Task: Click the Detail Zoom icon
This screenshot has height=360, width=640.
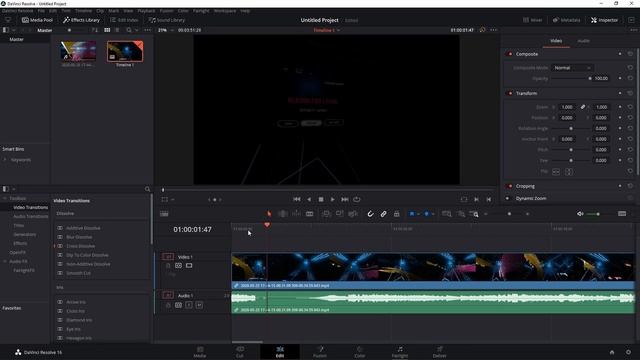Action: pyautogui.click(x=461, y=214)
